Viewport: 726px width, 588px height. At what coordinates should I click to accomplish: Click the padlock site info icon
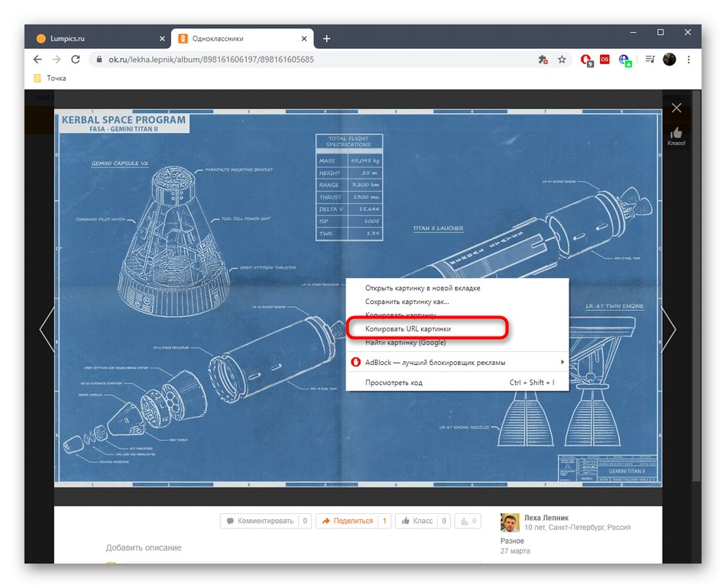[99, 60]
